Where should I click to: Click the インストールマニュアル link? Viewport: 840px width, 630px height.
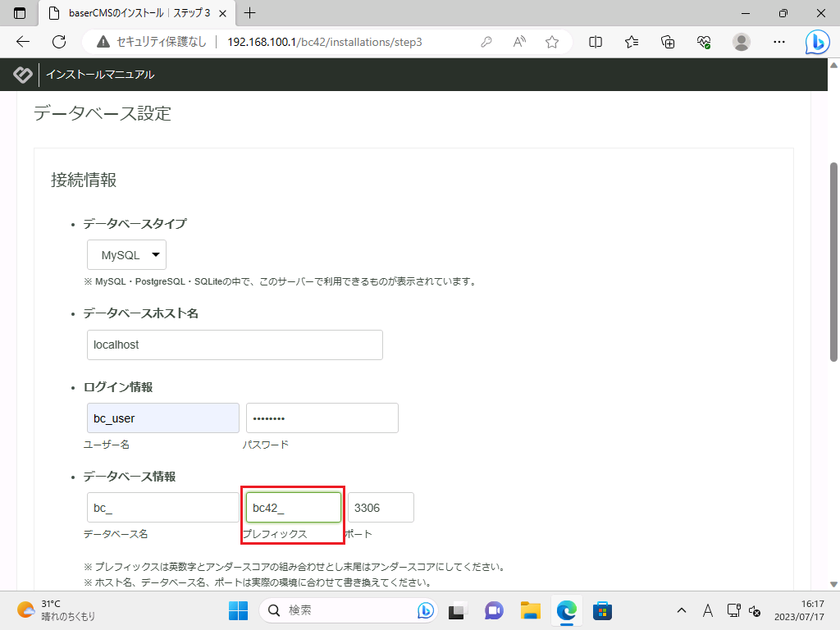coord(99,75)
